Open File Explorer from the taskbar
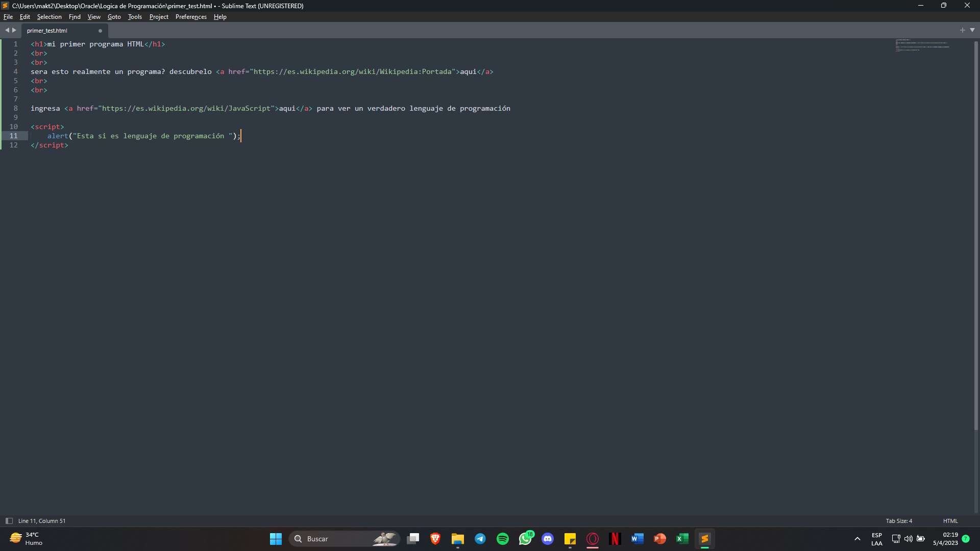Image resolution: width=980 pixels, height=551 pixels. [458, 539]
